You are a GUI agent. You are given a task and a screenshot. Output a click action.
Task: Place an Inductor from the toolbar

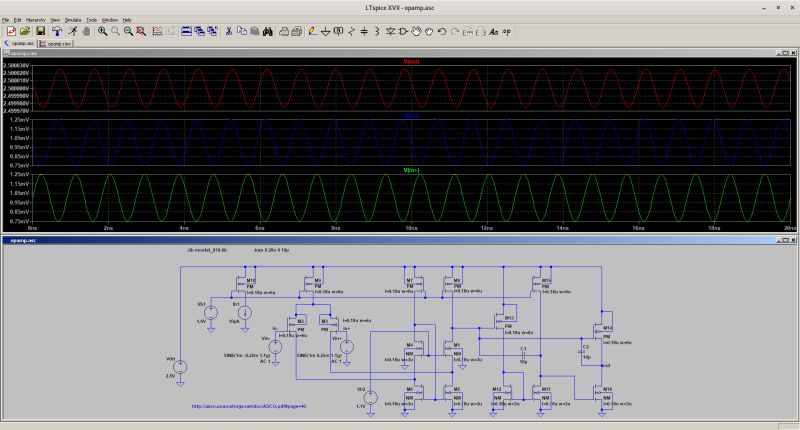377,32
